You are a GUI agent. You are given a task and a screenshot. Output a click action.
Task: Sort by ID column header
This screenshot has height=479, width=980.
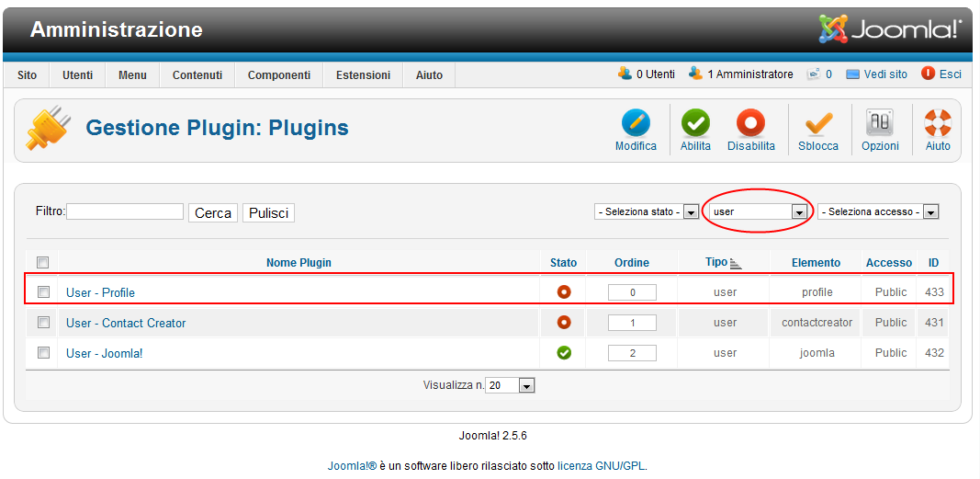tap(933, 263)
